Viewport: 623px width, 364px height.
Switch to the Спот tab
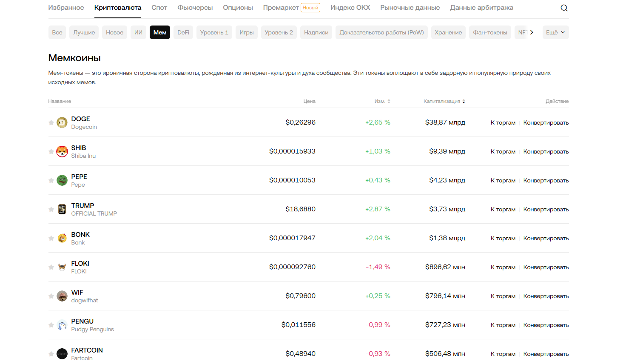coord(159,8)
